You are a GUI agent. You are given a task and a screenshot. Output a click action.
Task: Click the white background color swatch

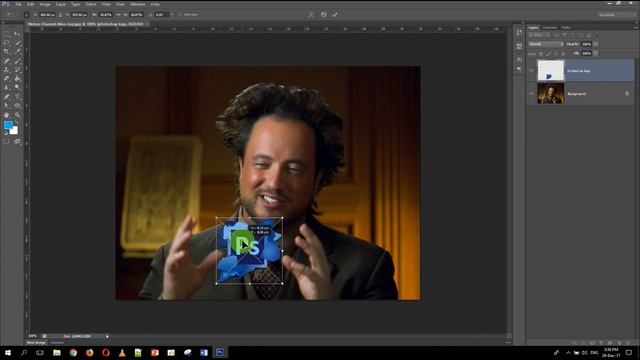(x=15, y=131)
